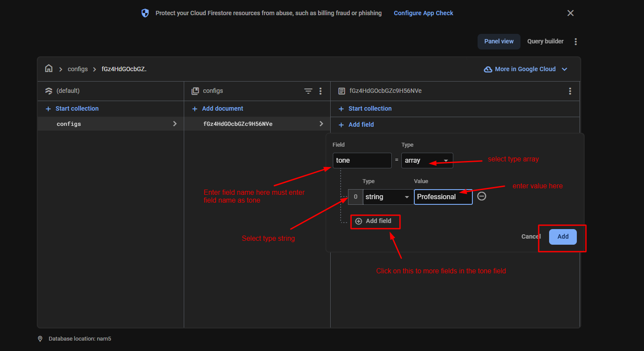Click the Professional value input
644x351 pixels.
[x=443, y=197]
